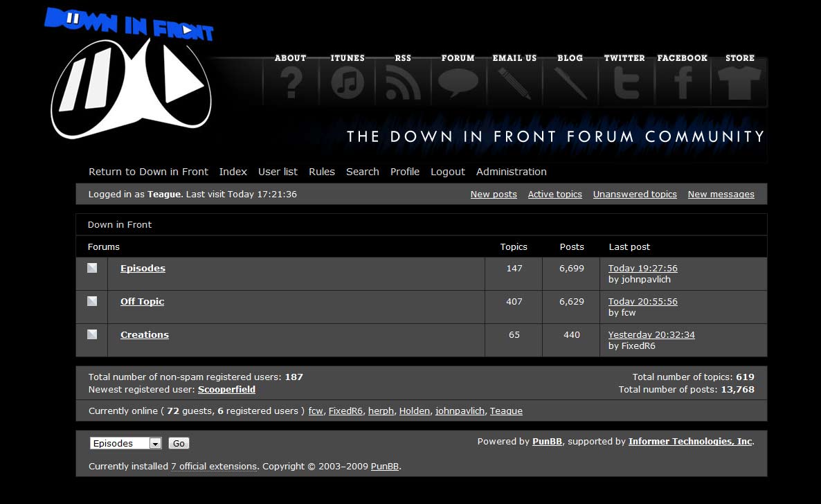Open the Forum speech bubble icon
Screen dimensions: 821x504
coord(458,83)
